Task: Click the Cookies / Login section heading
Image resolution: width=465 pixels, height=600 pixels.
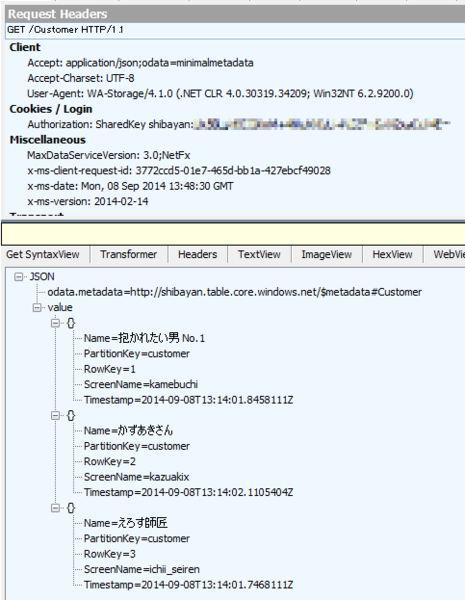Action: point(51,109)
